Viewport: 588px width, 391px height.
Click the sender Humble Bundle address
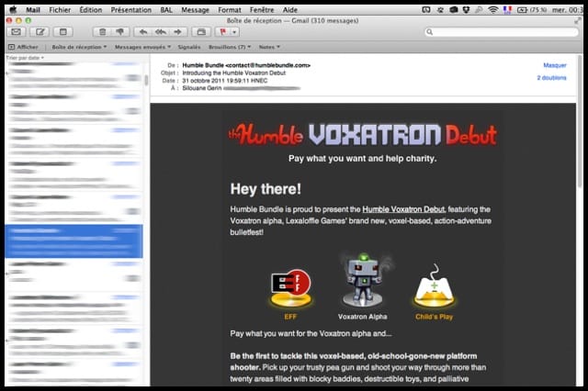tap(246, 65)
